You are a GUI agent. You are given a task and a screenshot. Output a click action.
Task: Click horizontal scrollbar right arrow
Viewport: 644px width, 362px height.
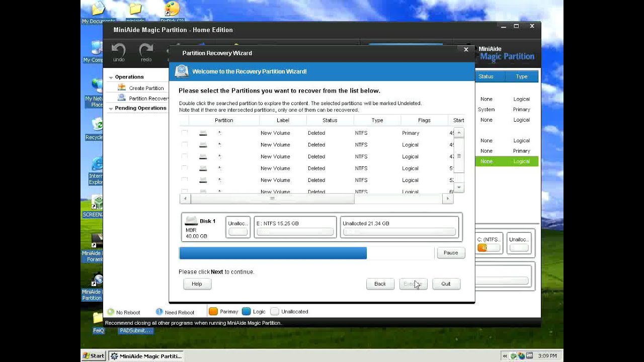click(447, 199)
